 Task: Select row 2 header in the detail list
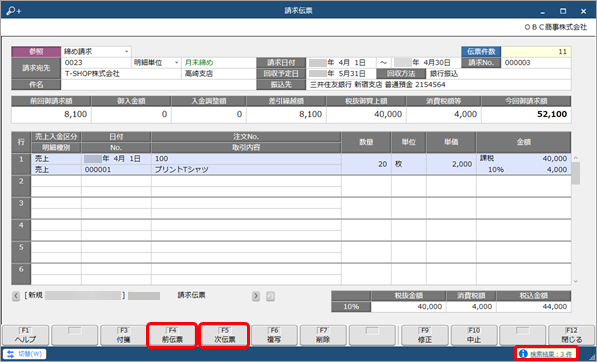click(x=21, y=186)
